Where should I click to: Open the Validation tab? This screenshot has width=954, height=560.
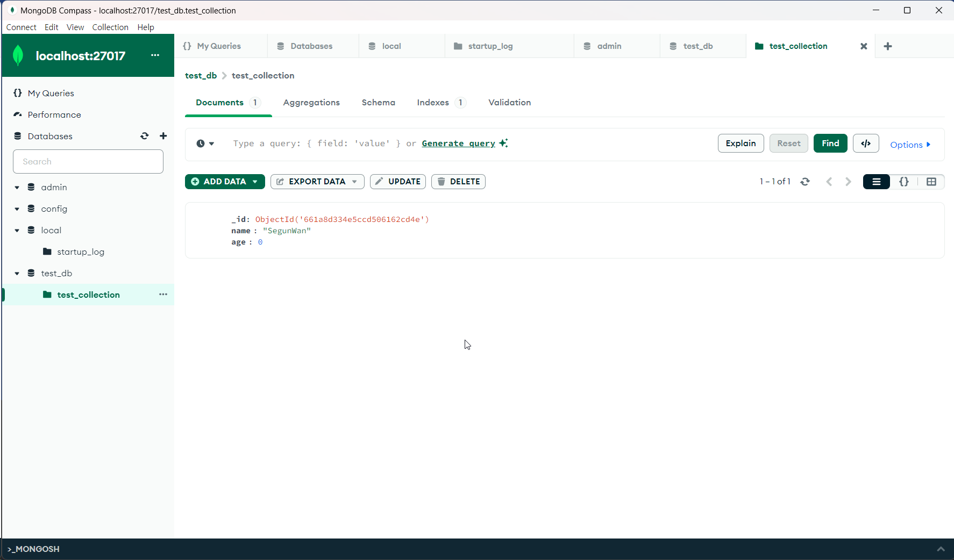pos(509,103)
